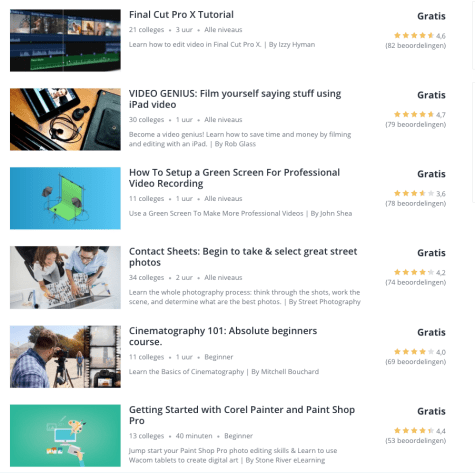
Task: Click the Gratis price of Final Cut Pro course
Action: (431, 16)
